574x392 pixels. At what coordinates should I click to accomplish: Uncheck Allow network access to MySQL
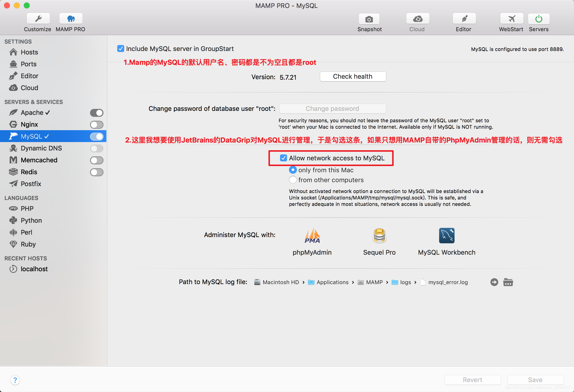click(x=283, y=158)
